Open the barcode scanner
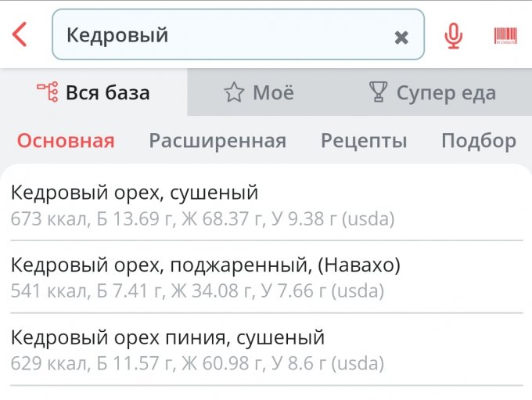 tap(505, 36)
